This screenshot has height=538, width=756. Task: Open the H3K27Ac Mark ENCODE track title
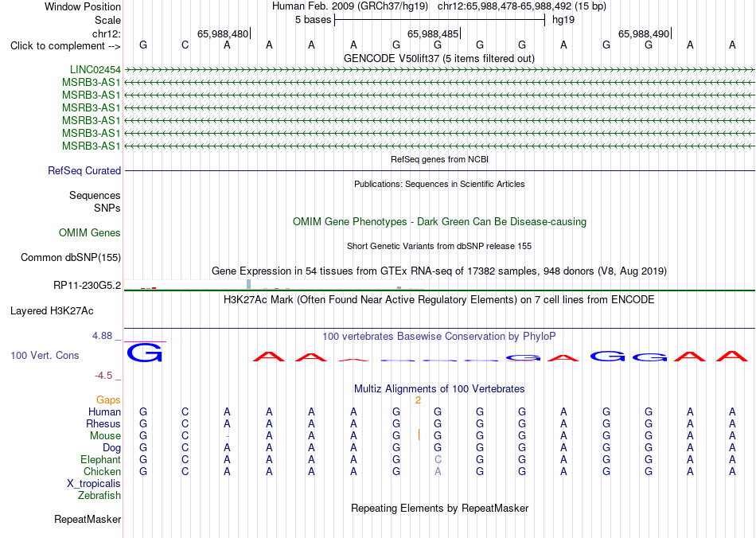(439, 300)
